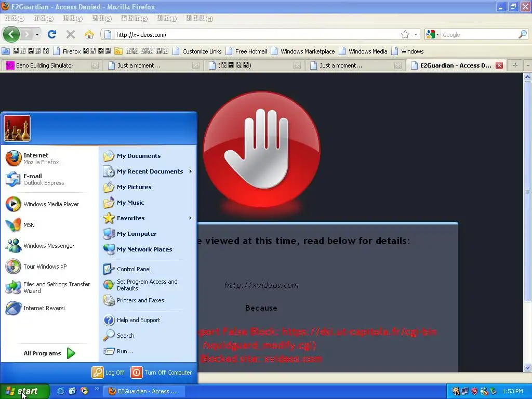Image resolution: width=532 pixels, height=399 pixels.
Task: Open the list all tabs dropdown
Action: coord(528,65)
